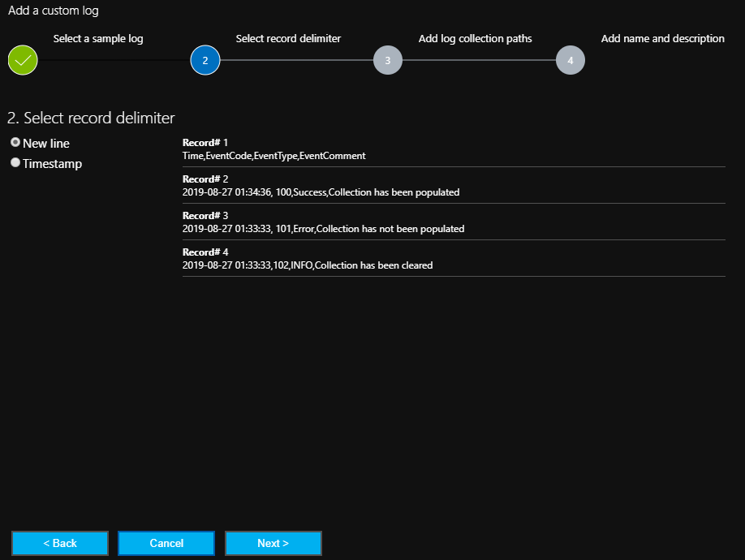Click the step 4 circle for name and description
The image size is (745, 560).
coord(570,60)
